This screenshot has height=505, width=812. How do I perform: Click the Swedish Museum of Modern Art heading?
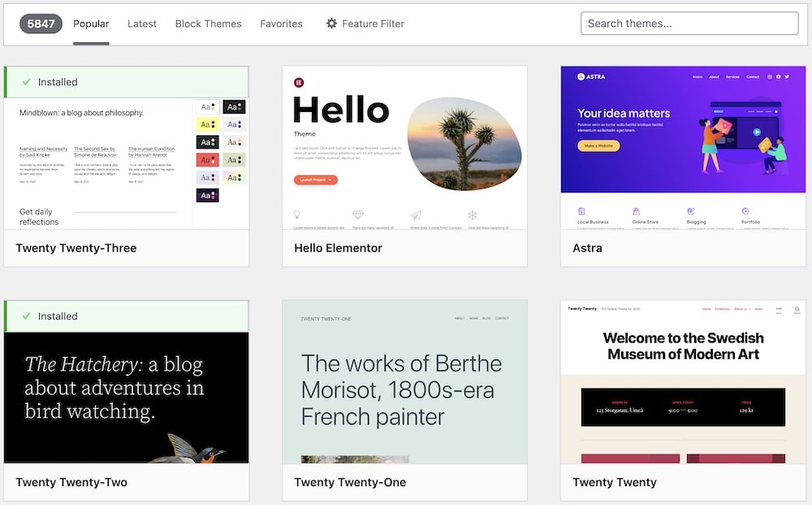(x=683, y=346)
